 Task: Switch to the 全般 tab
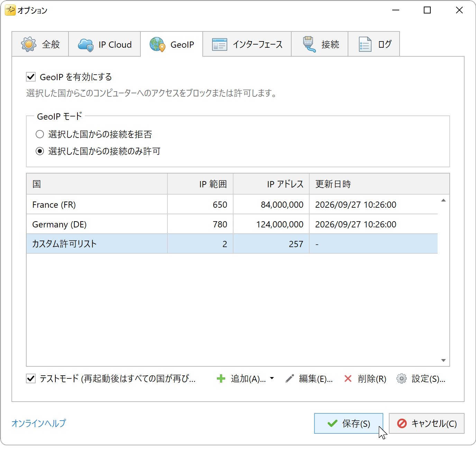point(40,44)
